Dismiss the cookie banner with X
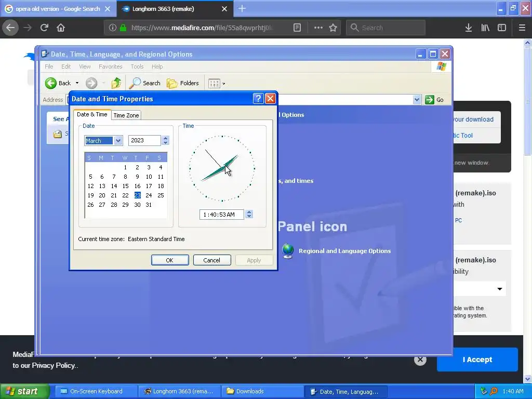The width and height of the screenshot is (532, 399). (420, 360)
